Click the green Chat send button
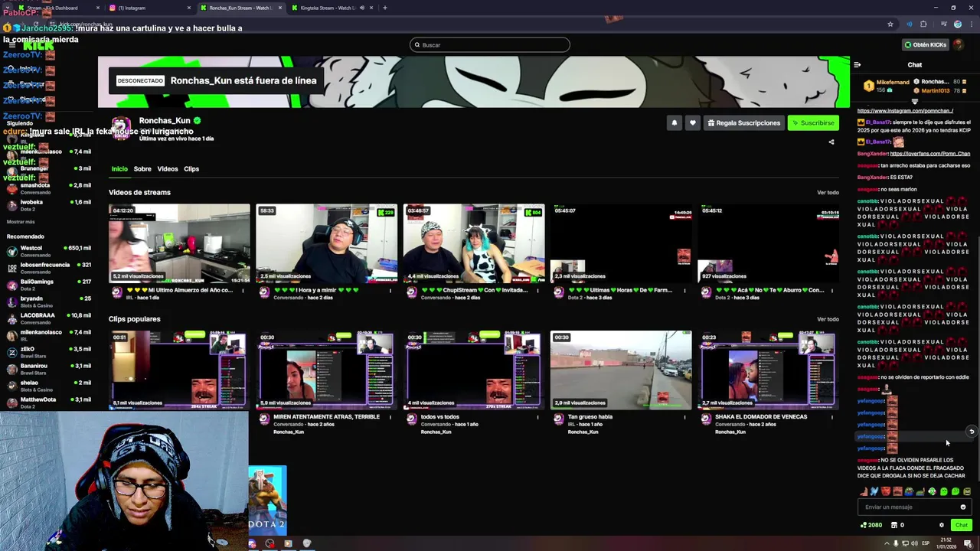Screen dimensions: 980x551 [962, 525]
